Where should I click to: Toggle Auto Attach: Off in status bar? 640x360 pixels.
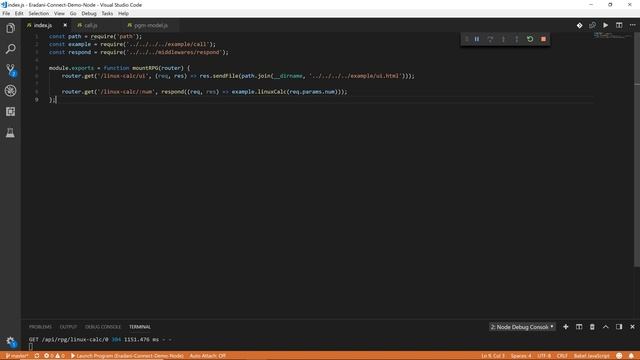tap(208, 356)
